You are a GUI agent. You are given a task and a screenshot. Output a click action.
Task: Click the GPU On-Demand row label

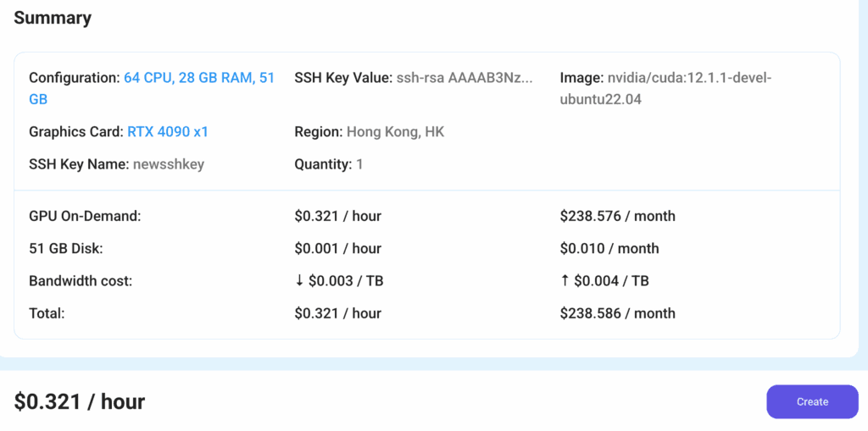[x=85, y=216]
